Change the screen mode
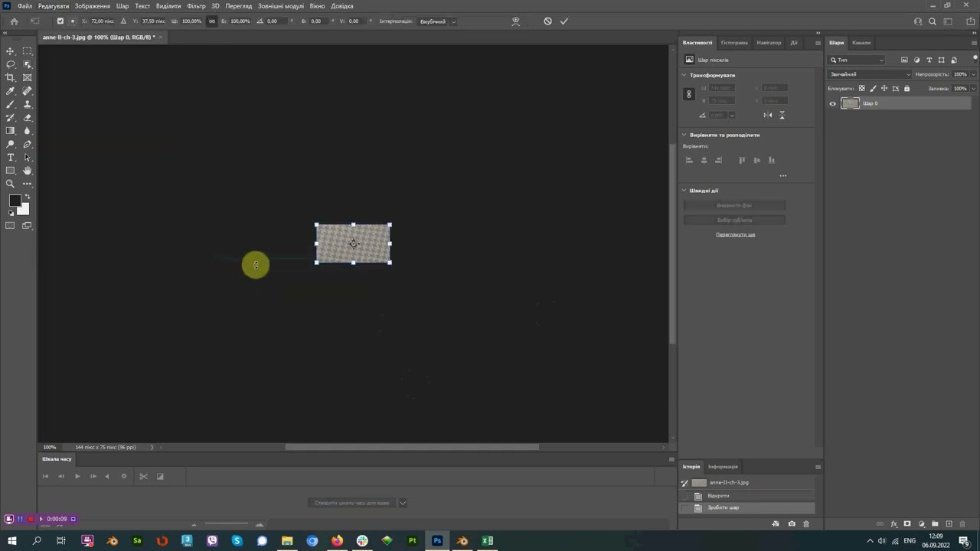980x551 pixels. point(28,226)
